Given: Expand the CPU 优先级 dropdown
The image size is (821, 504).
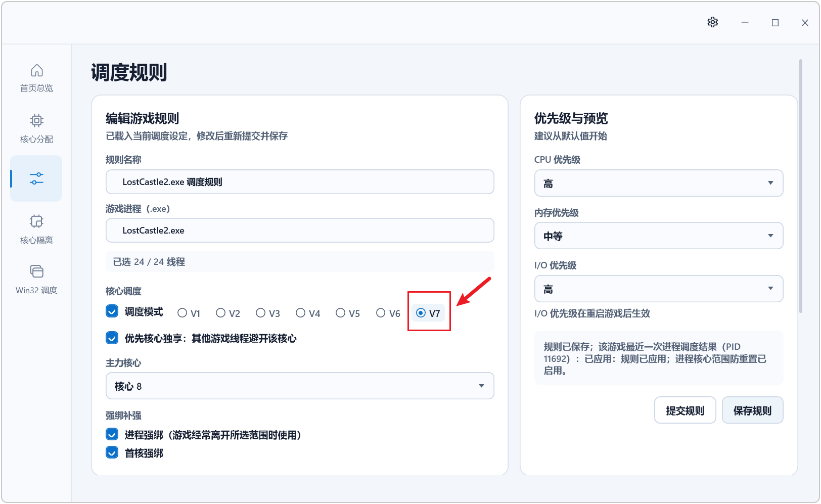Looking at the screenshot, I should click(659, 183).
